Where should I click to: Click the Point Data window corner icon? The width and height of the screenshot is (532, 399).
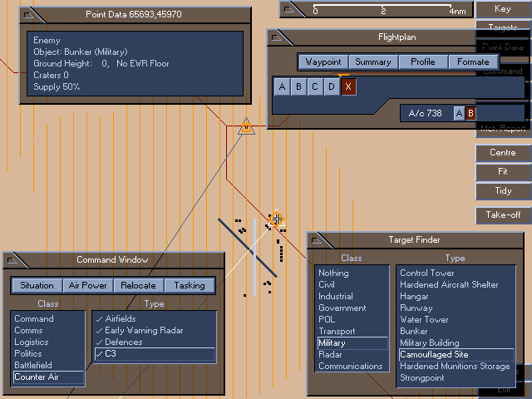(29, 15)
